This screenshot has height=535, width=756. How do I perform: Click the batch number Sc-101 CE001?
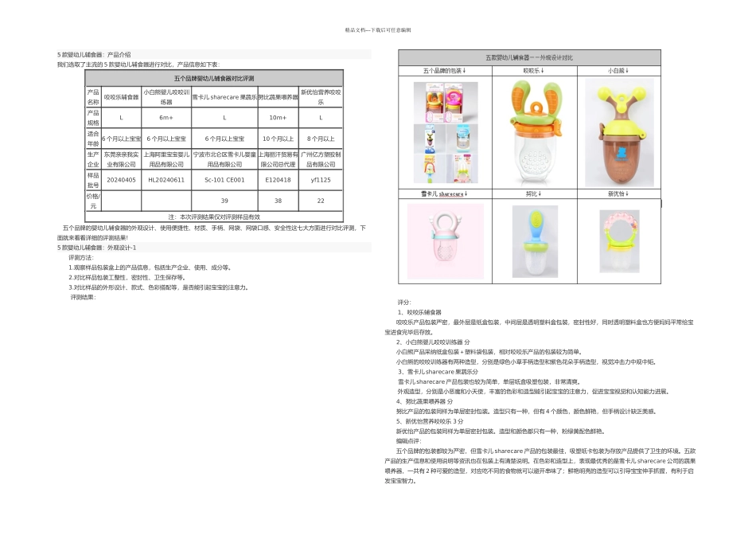pos(224,180)
